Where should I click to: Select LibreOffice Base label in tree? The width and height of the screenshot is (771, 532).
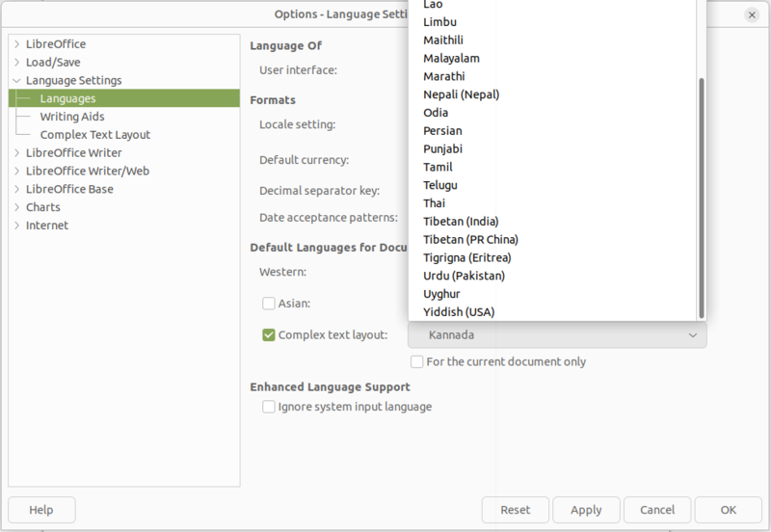(69, 189)
